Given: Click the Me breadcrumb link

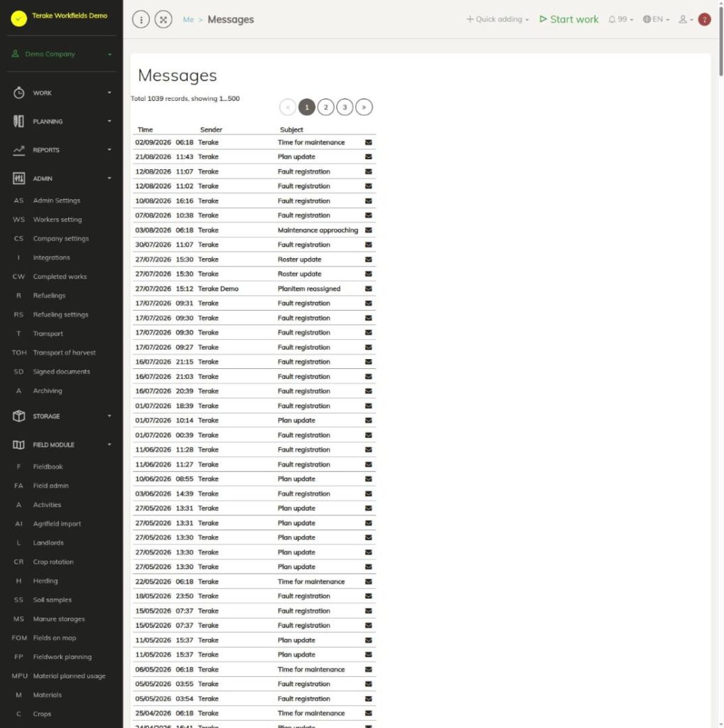Looking at the screenshot, I should [188, 19].
